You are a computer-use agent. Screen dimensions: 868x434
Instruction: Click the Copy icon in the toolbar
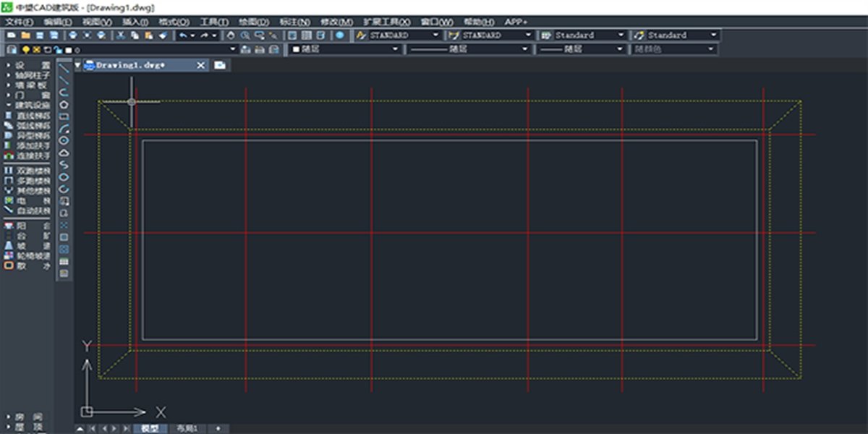tap(135, 35)
